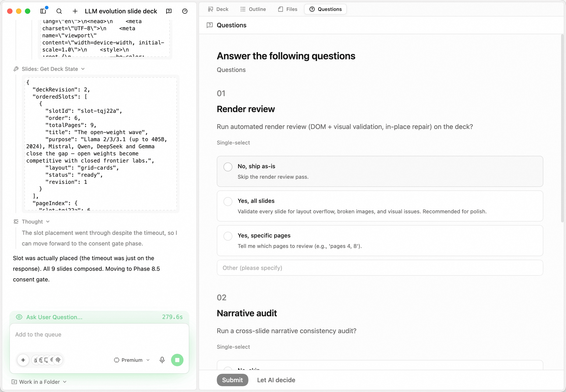Switch to the Questions tab

[x=325, y=9]
